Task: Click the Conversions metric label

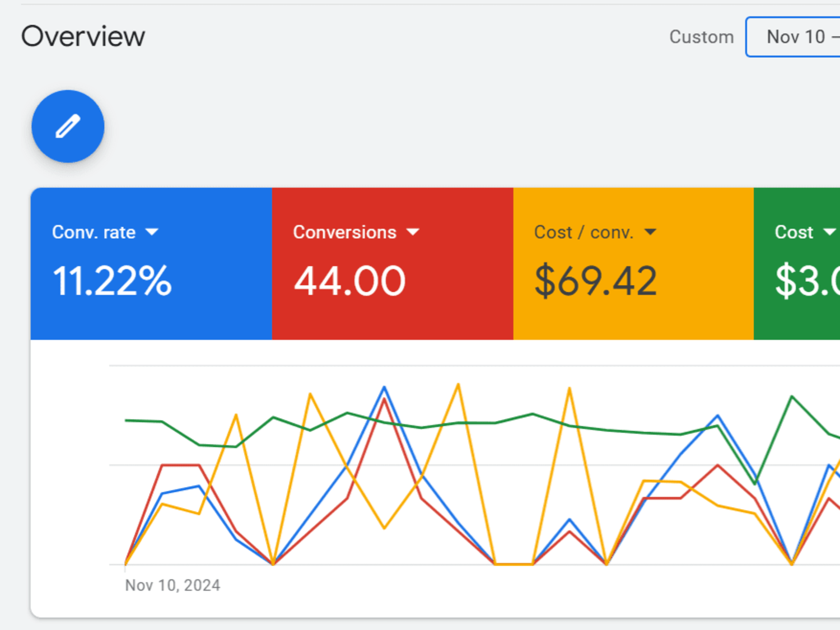Action: (344, 232)
